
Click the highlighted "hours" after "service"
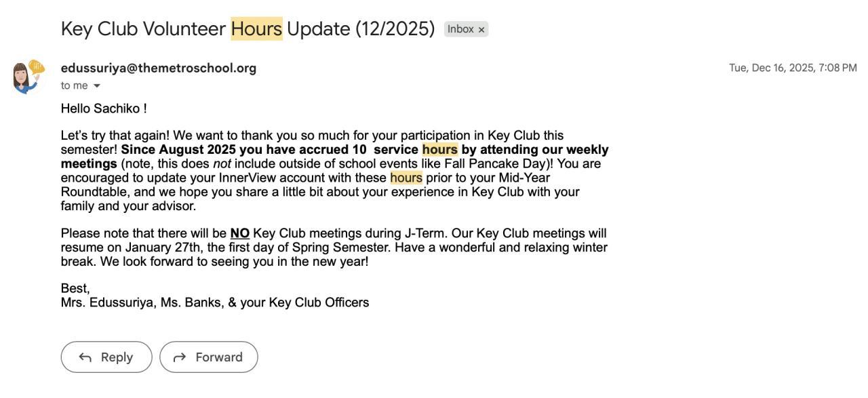tap(439, 150)
